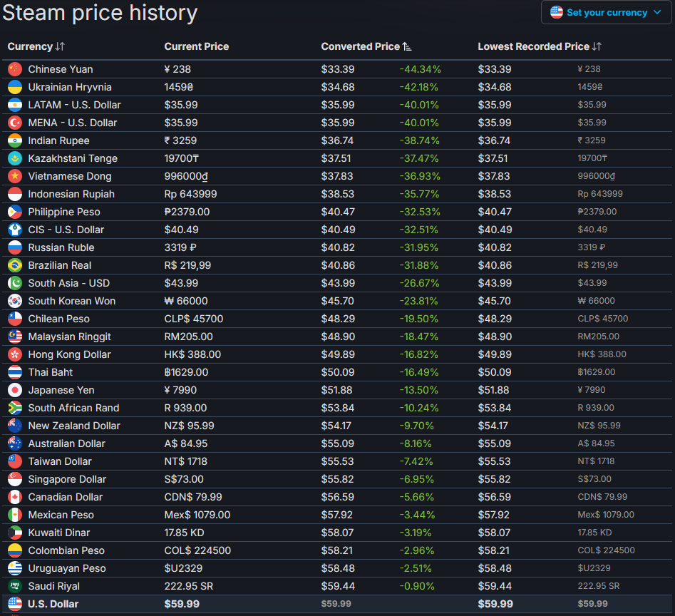The image size is (675, 616).
Task: Click the South Korean Won flag icon
Action: (x=15, y=301)
